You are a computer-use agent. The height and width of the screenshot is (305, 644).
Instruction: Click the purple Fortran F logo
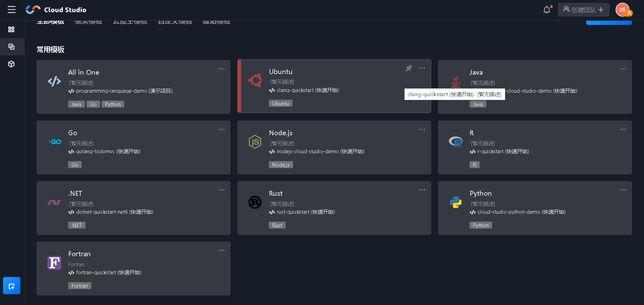point(54,263)
